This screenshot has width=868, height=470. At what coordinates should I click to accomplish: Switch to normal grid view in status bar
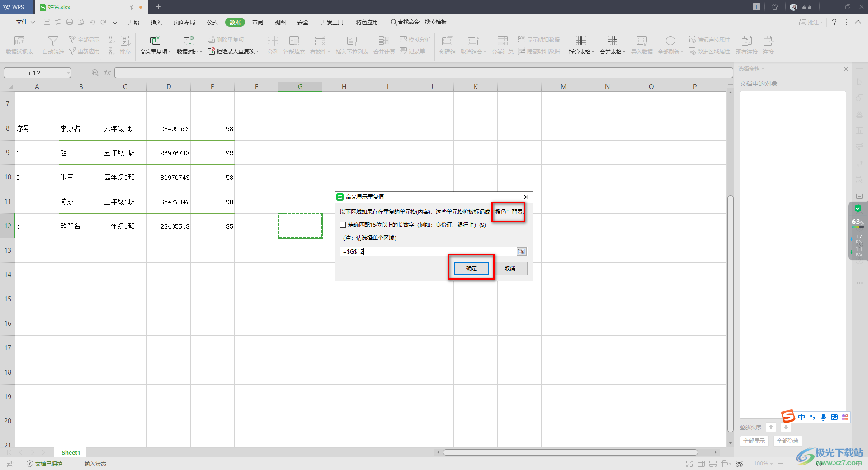[x=701, y=464]
